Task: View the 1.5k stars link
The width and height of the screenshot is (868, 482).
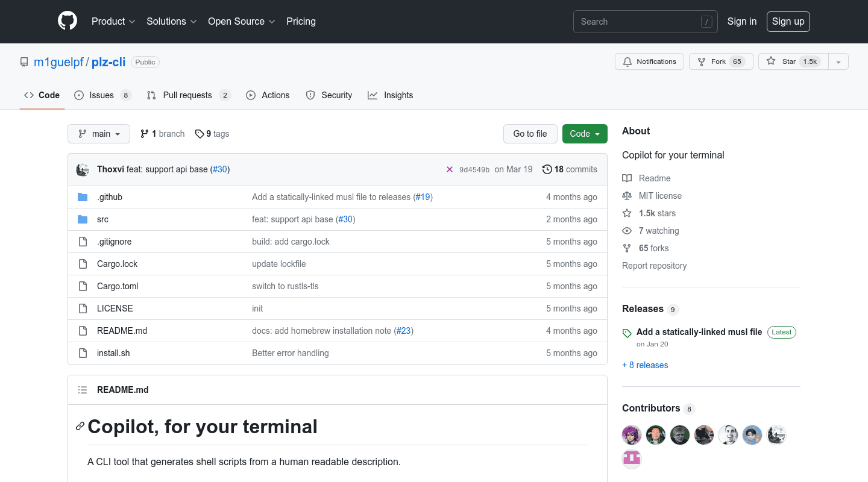Action: pos(649,213)
